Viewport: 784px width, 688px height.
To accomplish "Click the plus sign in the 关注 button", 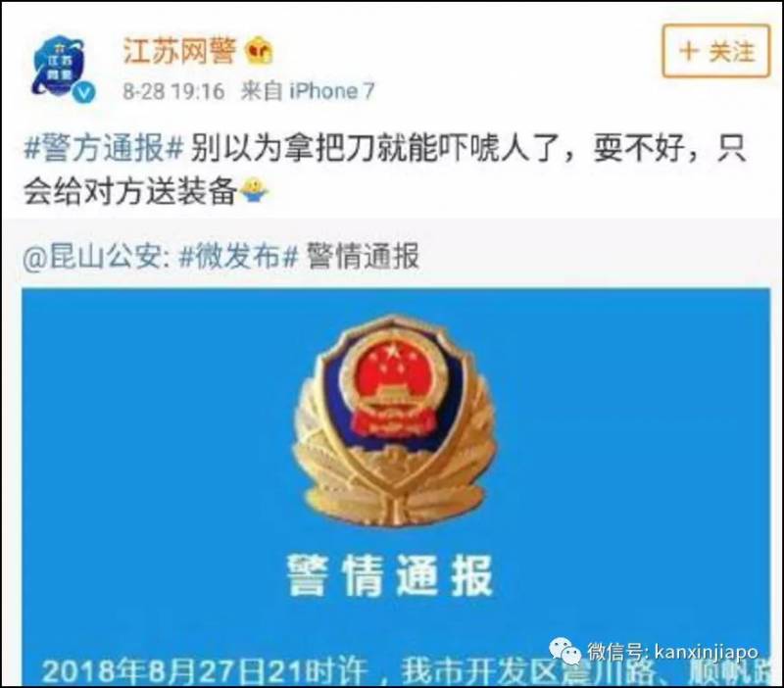I will (689, 51).
